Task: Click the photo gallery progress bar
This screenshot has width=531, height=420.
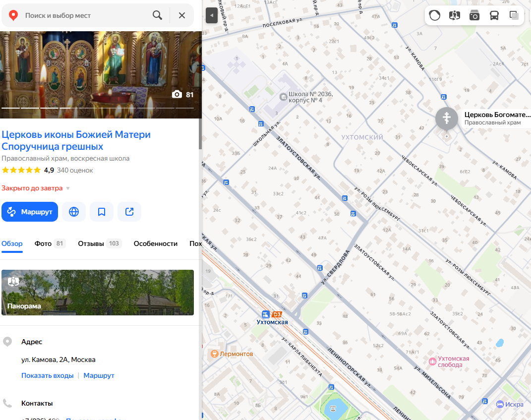Action: (98, 108)
